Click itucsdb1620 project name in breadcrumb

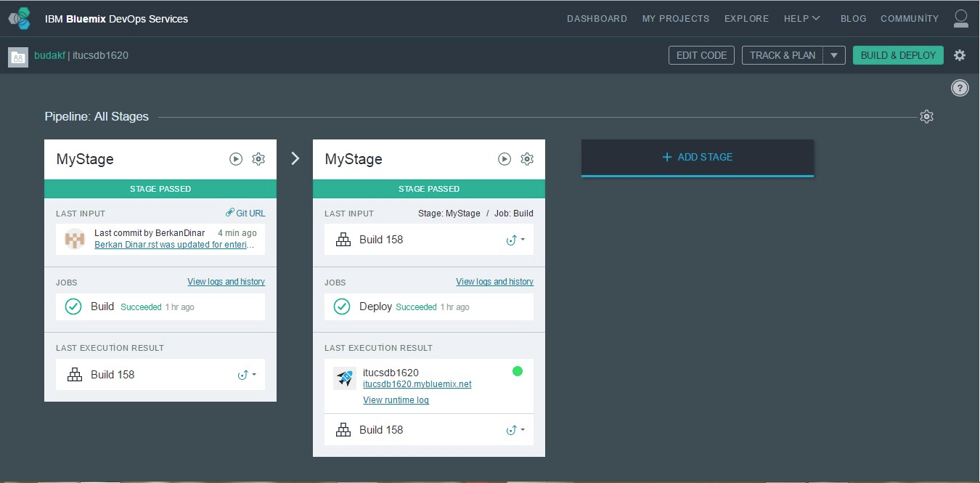point(100,55)
